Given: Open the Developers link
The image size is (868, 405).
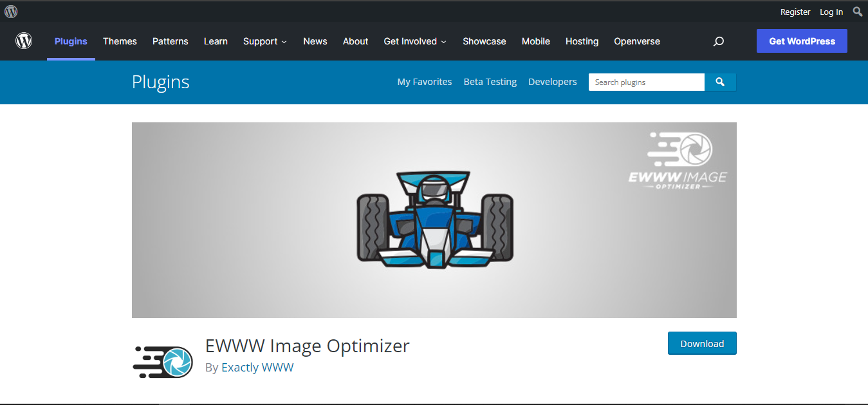Looking at the screenshot, I should [x=553, y=82].
